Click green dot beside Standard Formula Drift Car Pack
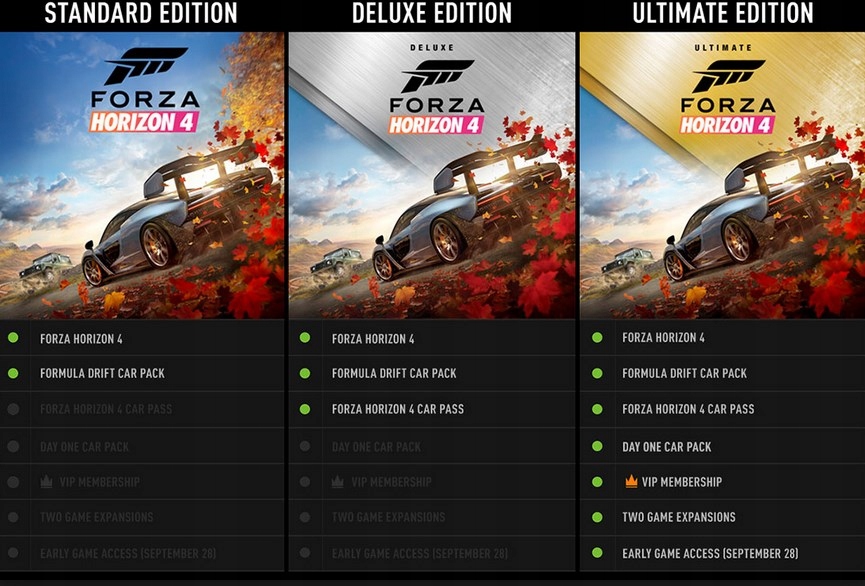 tap(13, 373)
